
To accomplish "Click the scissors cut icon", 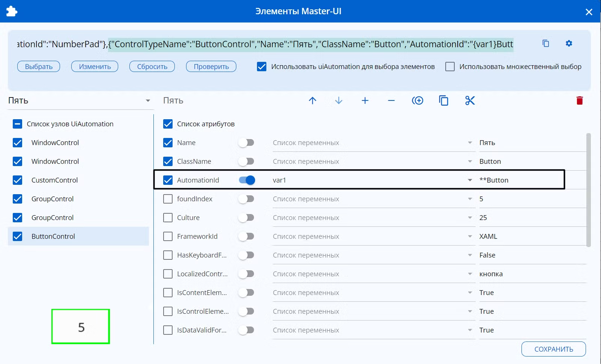I will (x=470, y=100).
